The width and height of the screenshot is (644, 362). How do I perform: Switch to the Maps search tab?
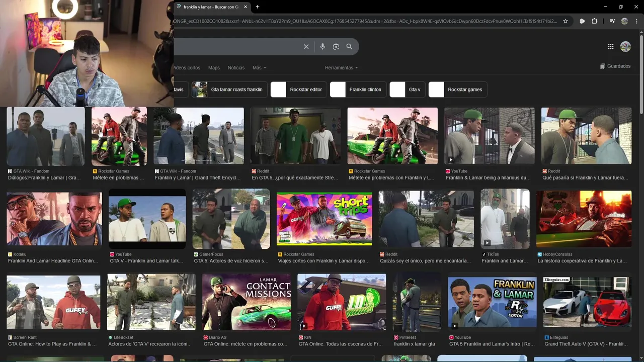pos(214,68)
